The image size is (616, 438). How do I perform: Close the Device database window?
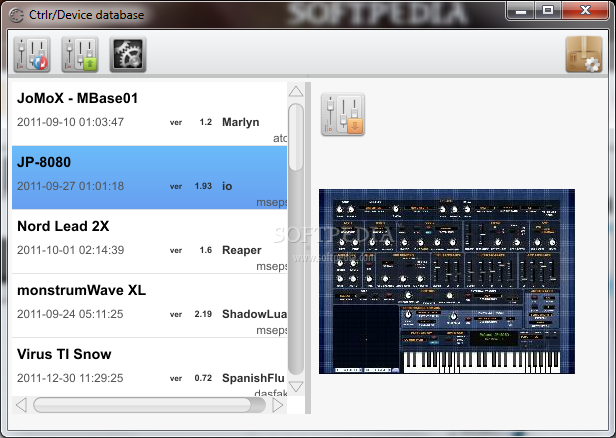(x=585, y=11)
